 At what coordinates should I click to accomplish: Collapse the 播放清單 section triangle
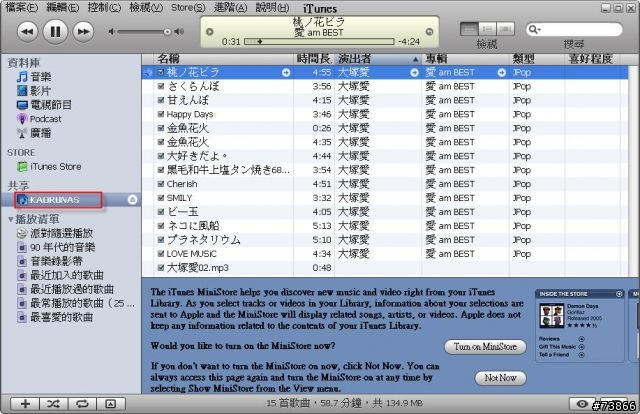point(11,219)
